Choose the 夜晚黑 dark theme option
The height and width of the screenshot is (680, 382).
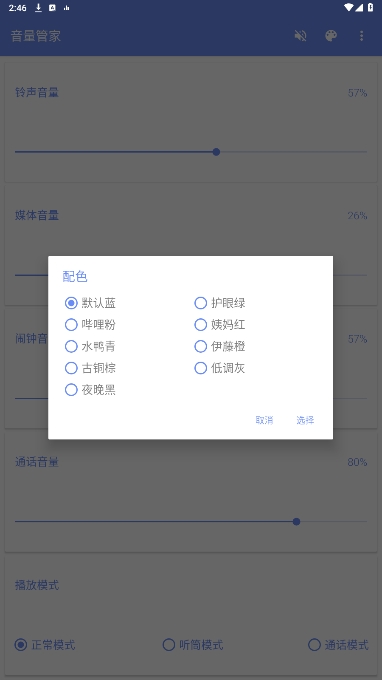pos(91,390)
